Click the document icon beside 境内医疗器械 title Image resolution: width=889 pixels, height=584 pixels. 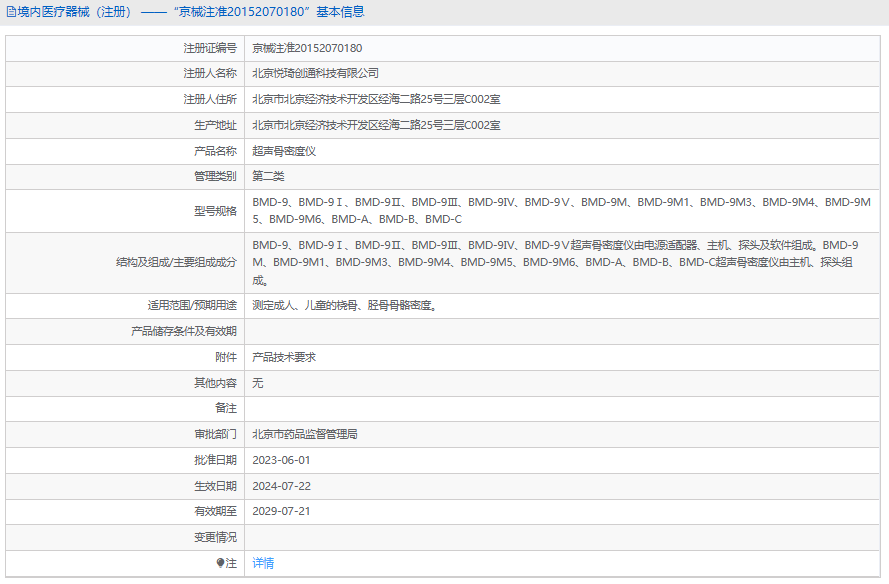click(11, 12)
